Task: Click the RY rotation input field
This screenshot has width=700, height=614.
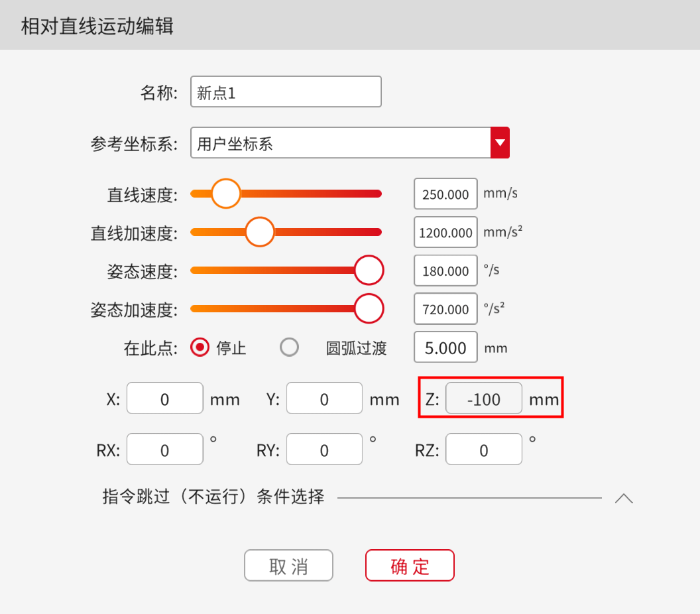Action: [324, 450]
